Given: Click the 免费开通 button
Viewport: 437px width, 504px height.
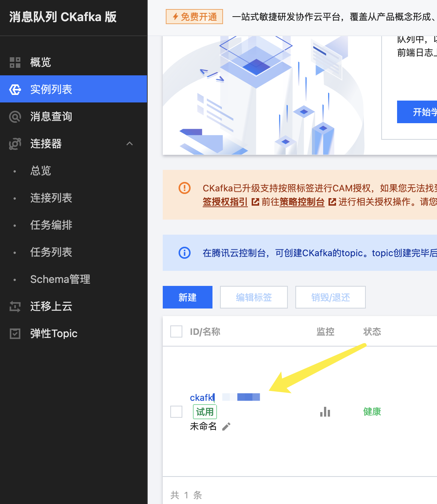Looking at the screenshot, I should coord(194,17).
